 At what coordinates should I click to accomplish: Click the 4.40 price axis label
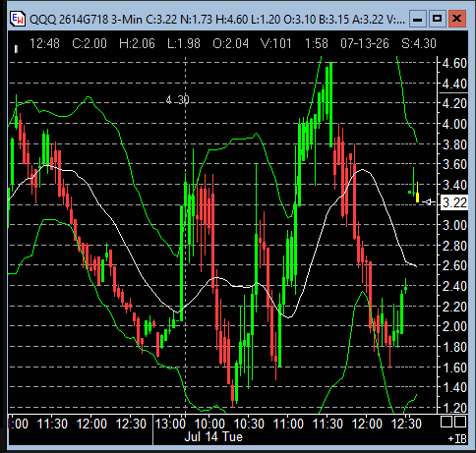coord(454,85)
